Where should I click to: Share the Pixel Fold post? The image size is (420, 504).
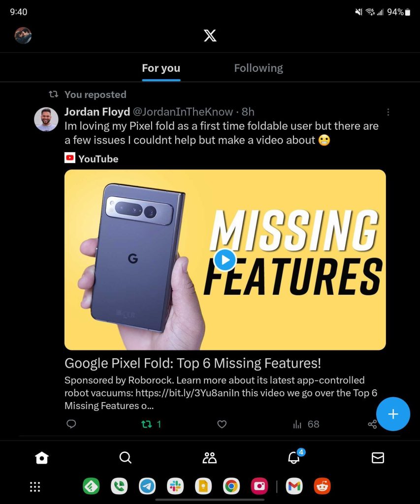(x=372, y=424)
